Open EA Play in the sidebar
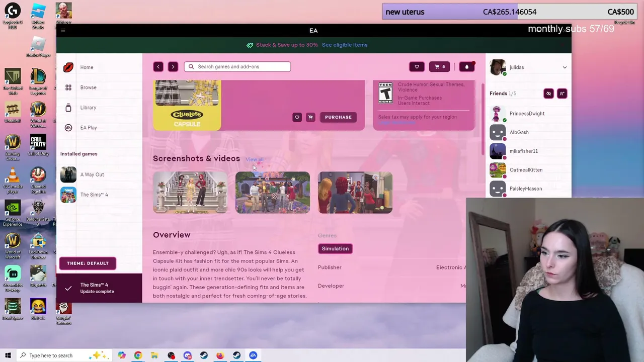 [89, 128]
